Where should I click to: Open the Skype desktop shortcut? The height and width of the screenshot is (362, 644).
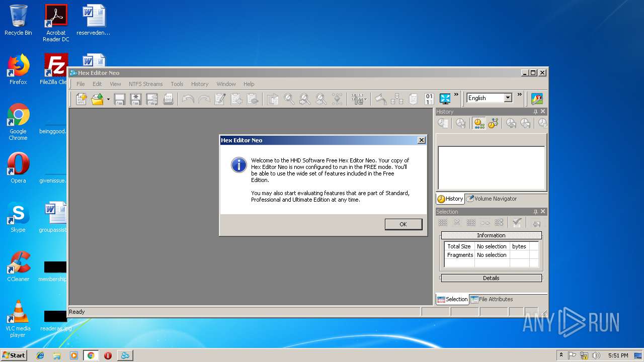(x=18, y=217)
